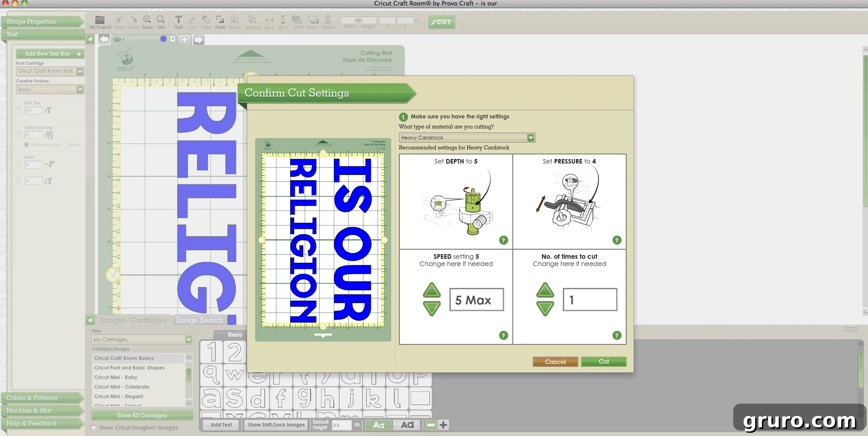Add a new layer with plus tab
The height and width of the screenshot is (436, 868).
tap(184, 40)
